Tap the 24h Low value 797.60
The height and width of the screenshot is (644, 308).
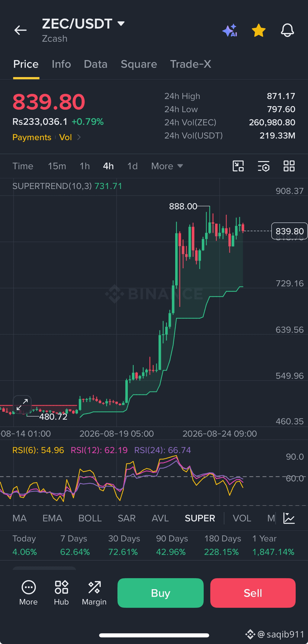coord(281,109)
